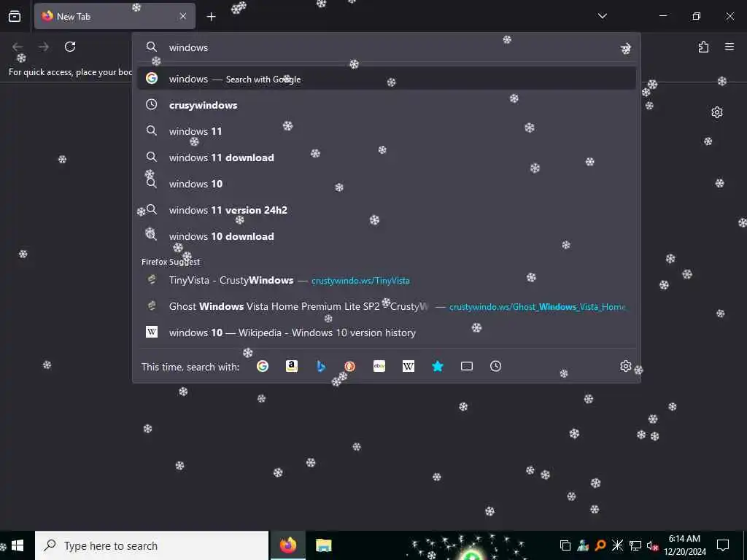
Task: Select the New Tab tab
Action: click(x=115, y=16)
